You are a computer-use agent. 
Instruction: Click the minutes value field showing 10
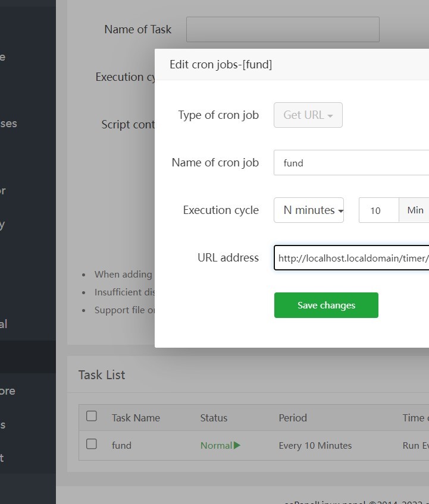(378, 210)
